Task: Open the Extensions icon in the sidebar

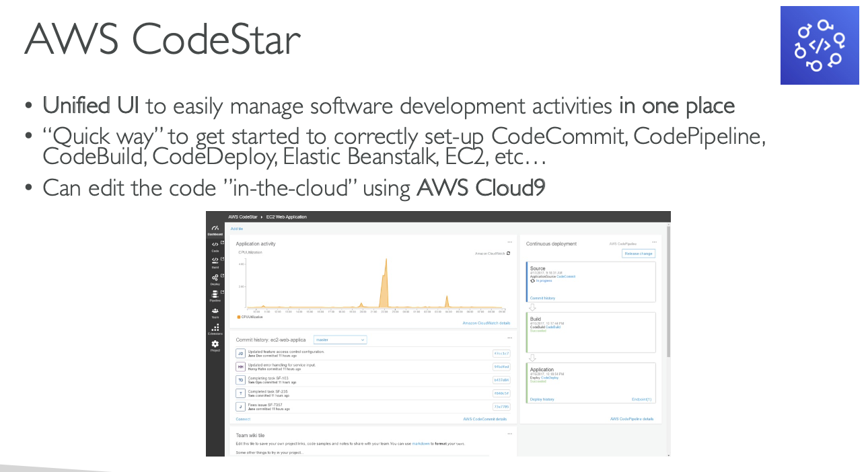Action: (215, 329)
